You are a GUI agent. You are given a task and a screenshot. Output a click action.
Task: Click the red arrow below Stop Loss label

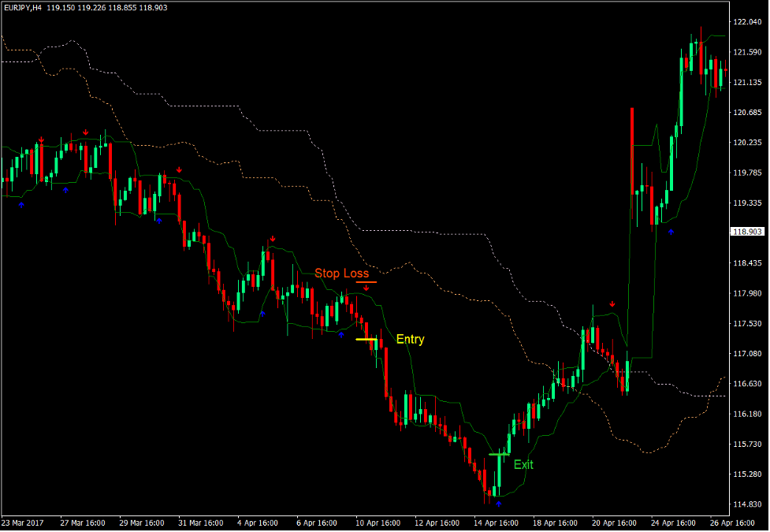366,288
